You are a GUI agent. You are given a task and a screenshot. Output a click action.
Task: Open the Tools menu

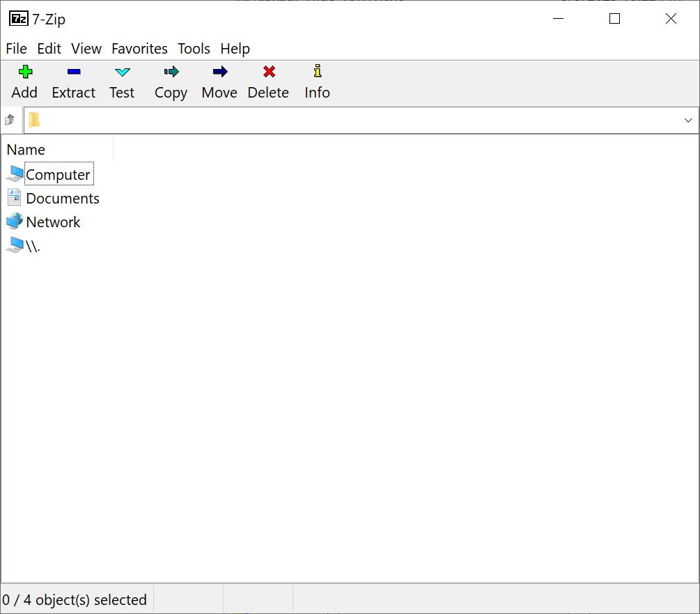194,48
